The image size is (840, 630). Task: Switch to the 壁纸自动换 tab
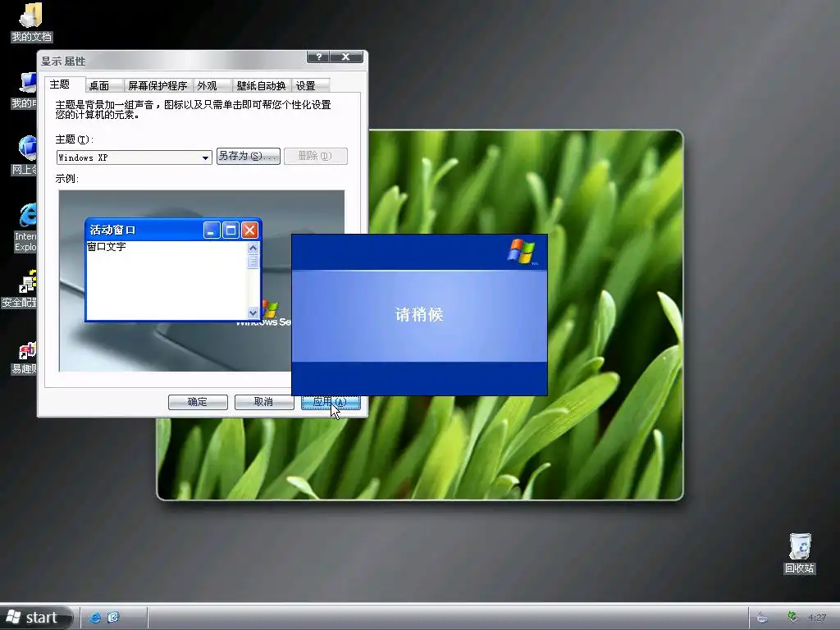point(262,85)
